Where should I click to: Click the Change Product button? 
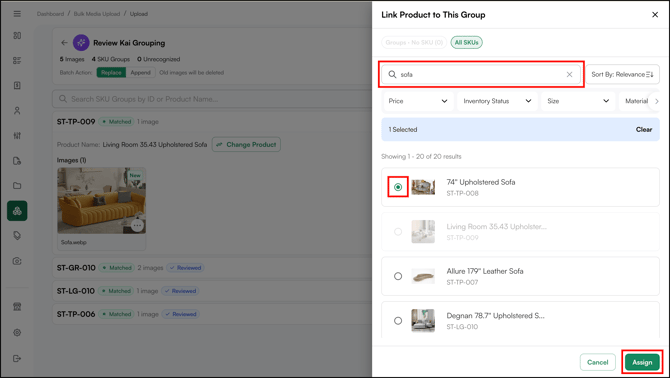point(246,144)
